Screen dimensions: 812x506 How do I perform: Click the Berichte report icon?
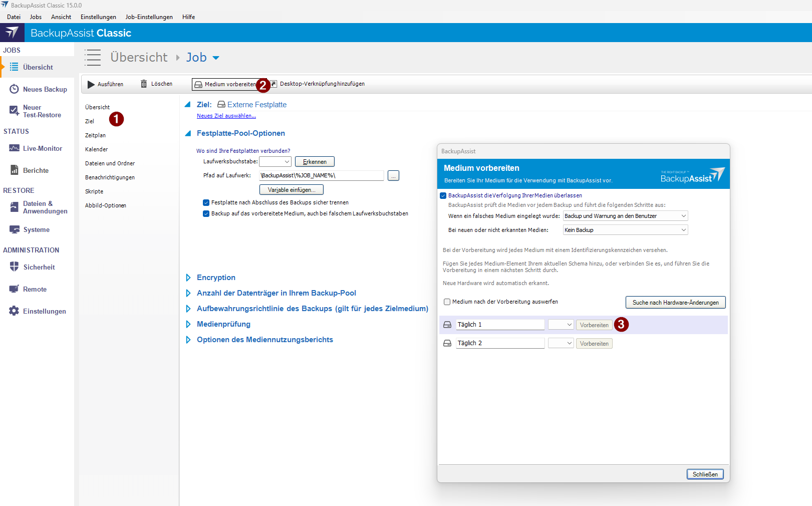[x=14, y=170]
